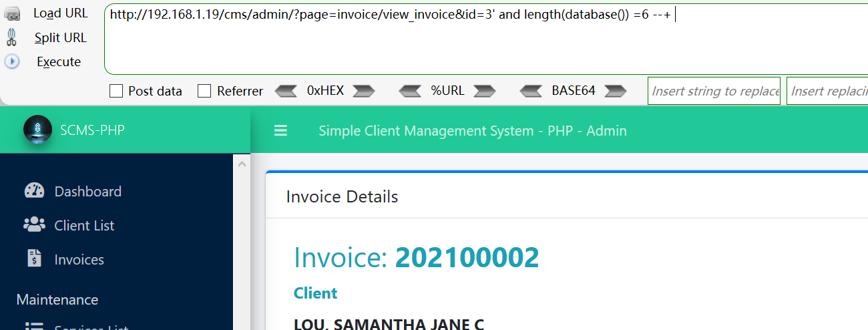The width and height of the screenshot is (868, 330).
Task: Click the SCMS-PHP logo avatar
Action: click(37, 130)
